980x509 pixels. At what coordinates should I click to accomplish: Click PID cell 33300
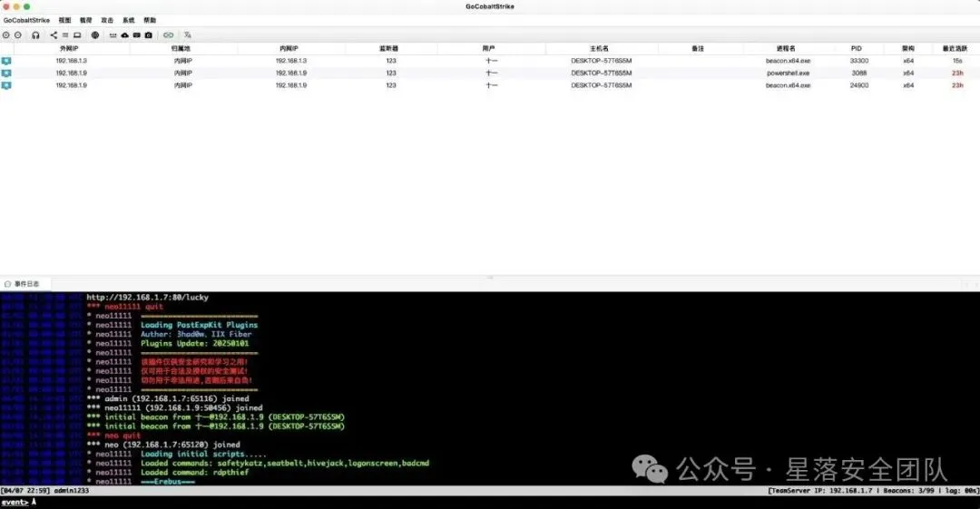tap(859, 61)
